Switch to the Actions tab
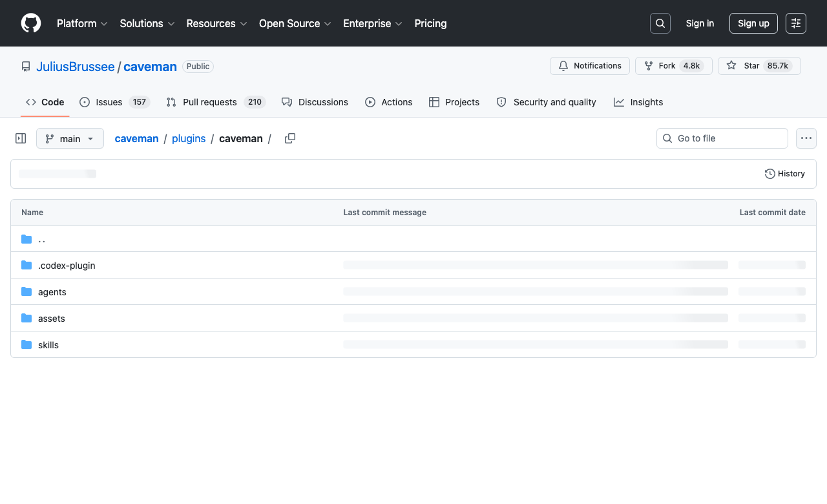The image size is (827, 504). point(388,102)
